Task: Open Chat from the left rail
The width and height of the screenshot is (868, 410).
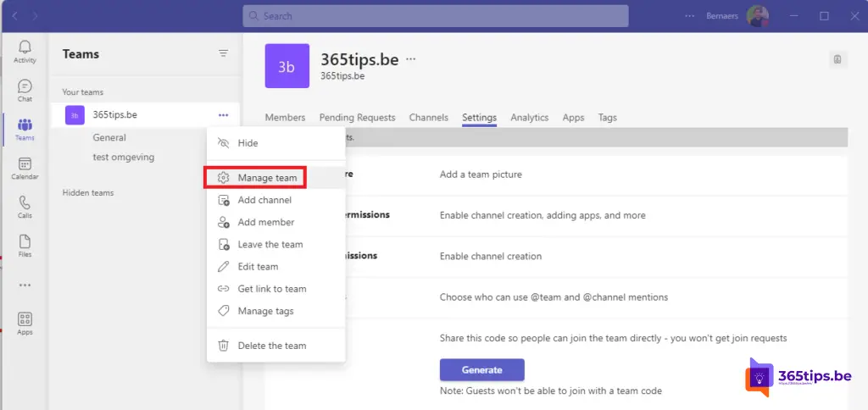Action: point(25,91)
